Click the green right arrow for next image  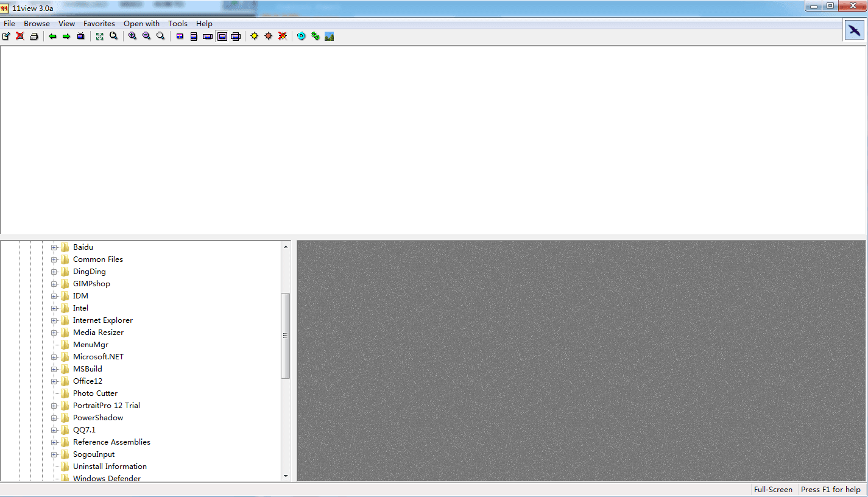pos(66,37)
